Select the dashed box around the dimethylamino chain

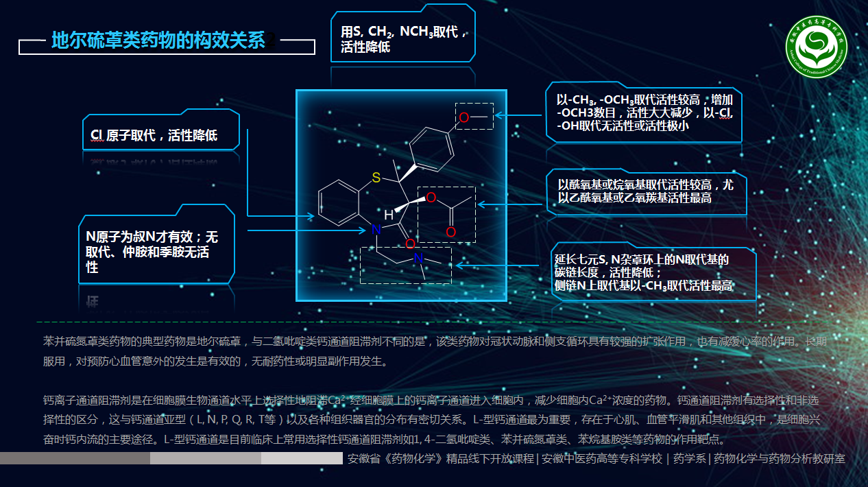tap(405, 266)
